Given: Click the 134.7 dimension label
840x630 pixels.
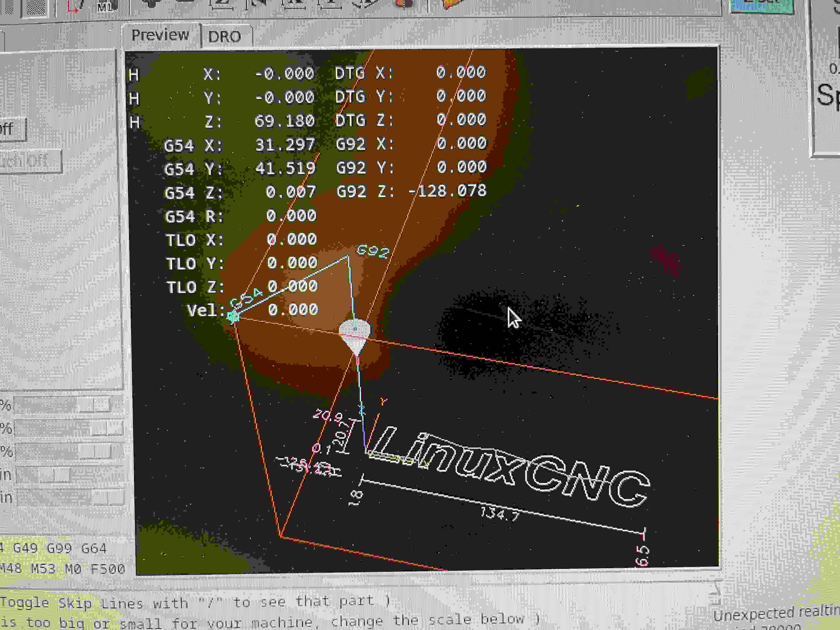Looking at the screenshot, I should pos(499,514).
